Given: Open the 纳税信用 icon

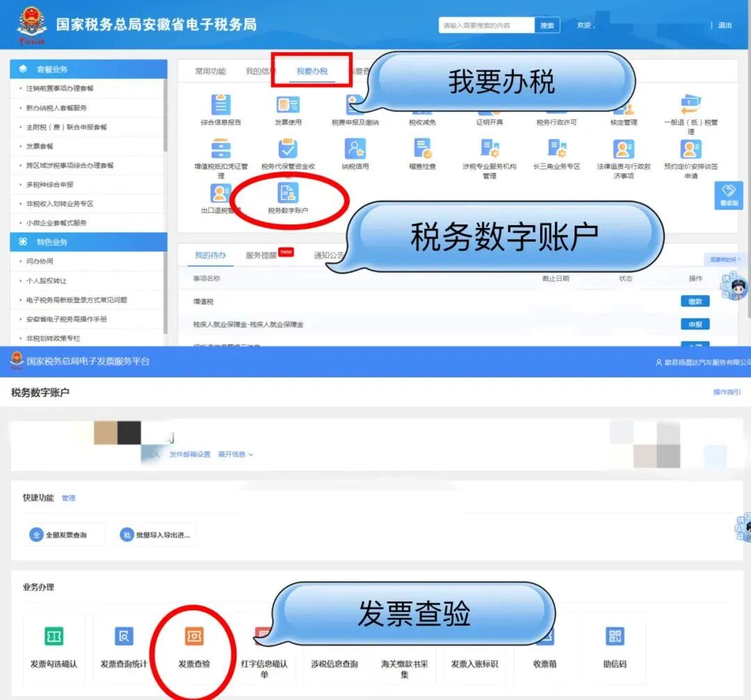Looking at the screenshot, I should 355,154.
